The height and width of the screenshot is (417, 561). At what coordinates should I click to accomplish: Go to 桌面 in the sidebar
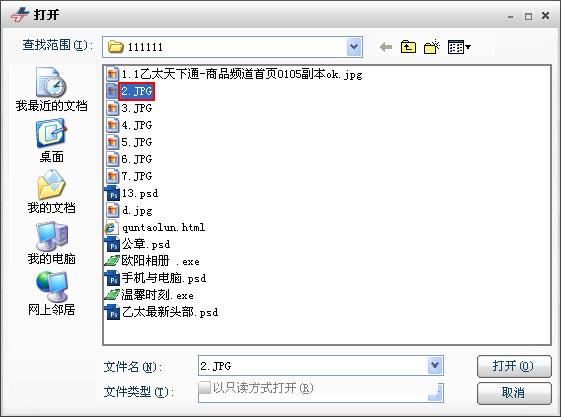(51, 141)
